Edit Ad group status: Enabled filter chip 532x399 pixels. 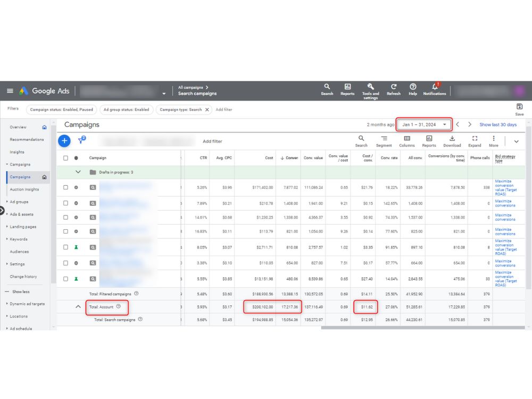point(126,110)
